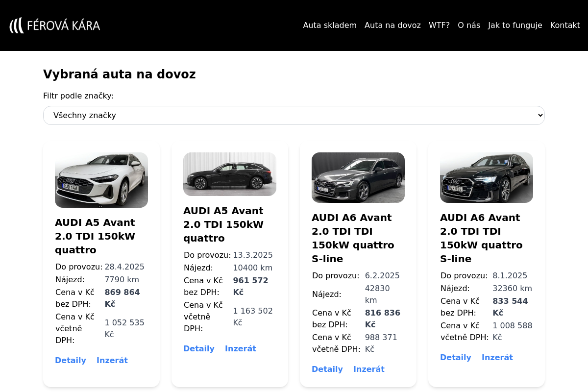Open Inzerát for the 32360 km Audi A6
Viewport: 588px width, 392px height.
[497, 358]
